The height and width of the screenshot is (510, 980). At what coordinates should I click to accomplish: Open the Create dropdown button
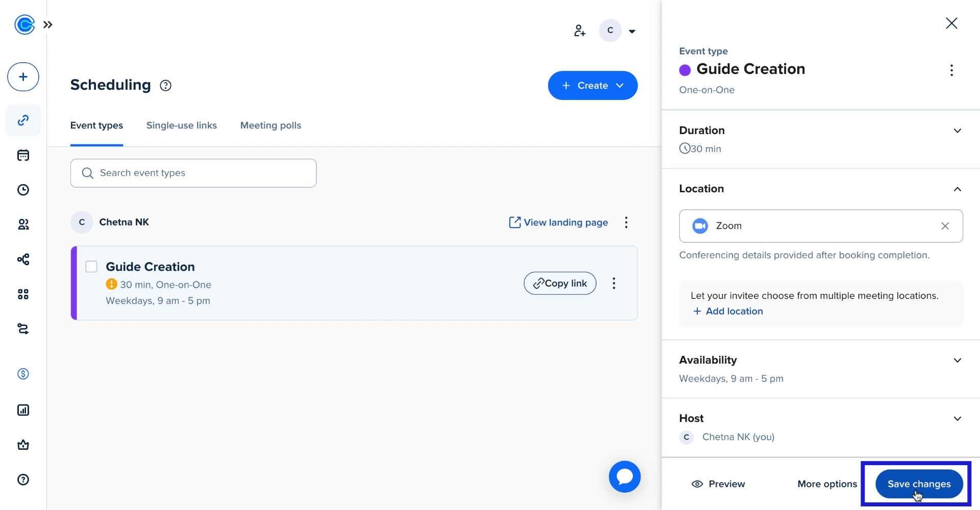coord(592,86)
